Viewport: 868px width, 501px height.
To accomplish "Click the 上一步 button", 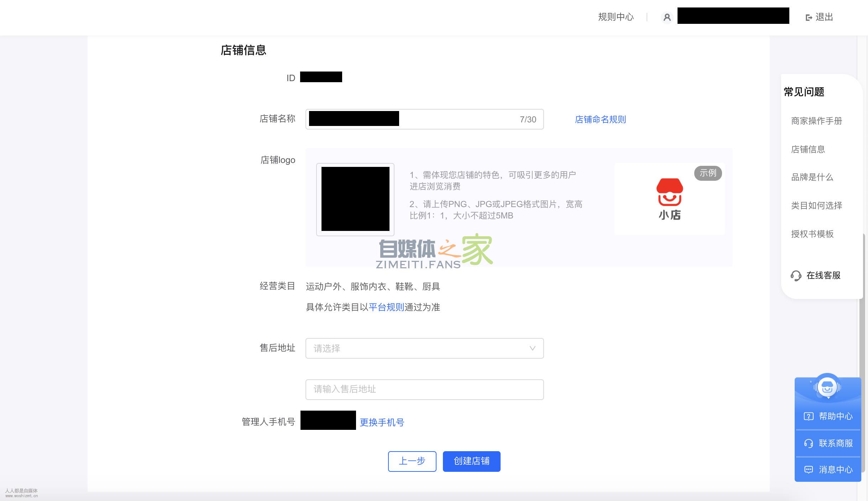I will pos(412,461).
